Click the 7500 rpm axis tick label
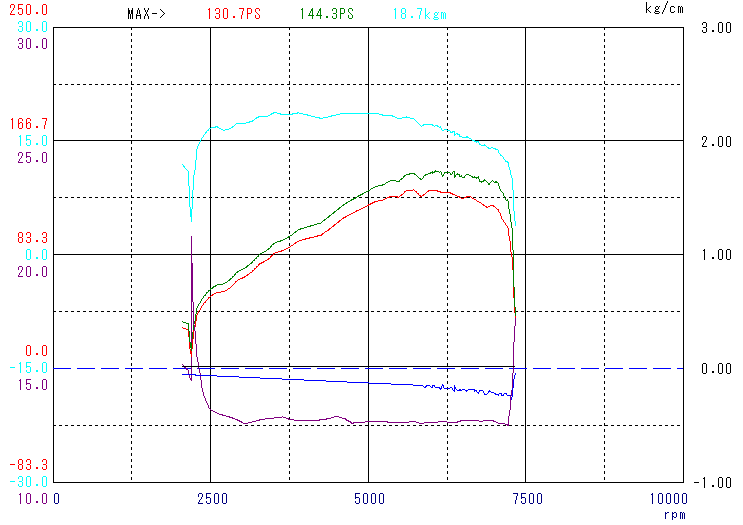 point(527,499)
